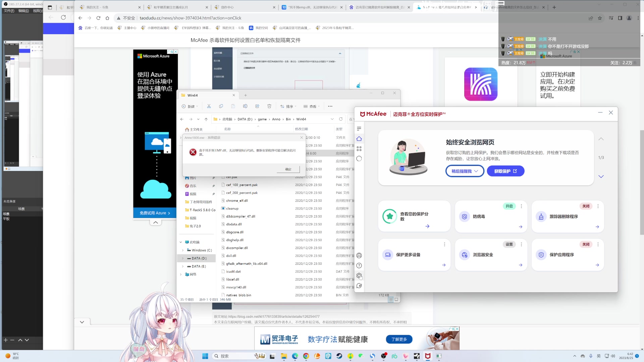Click the McAfee account profile icon
The width and height of the screenshot is (644, 362).
(x=359, y=255)
